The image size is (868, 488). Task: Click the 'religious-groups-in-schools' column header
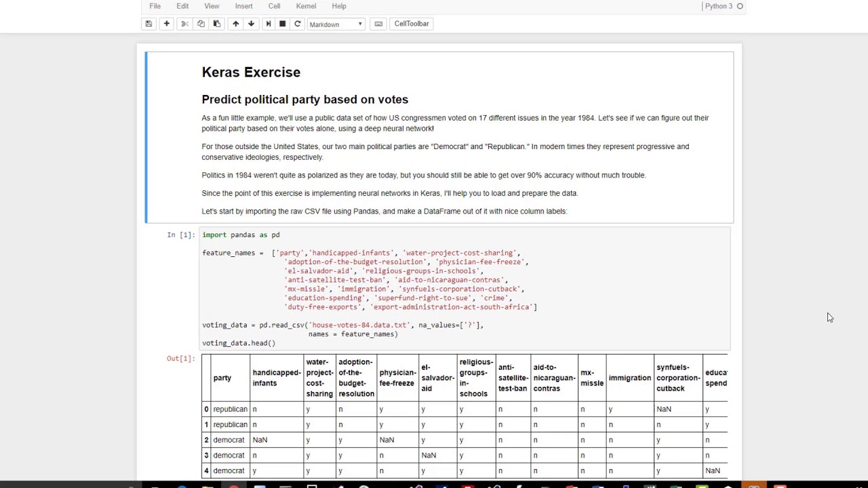[x=476, y=378]
